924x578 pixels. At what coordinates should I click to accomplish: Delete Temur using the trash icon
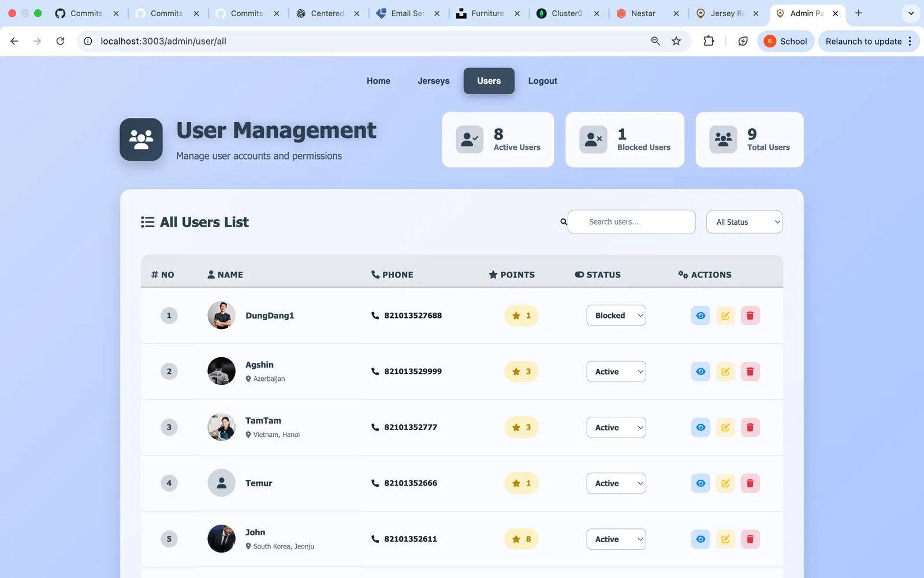click(750, 483)
